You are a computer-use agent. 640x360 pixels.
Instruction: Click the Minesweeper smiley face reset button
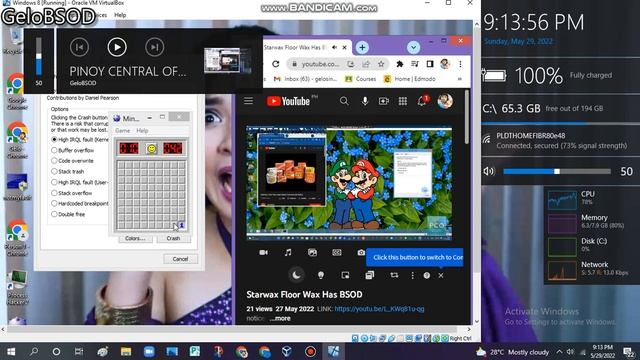click(151, 148)
